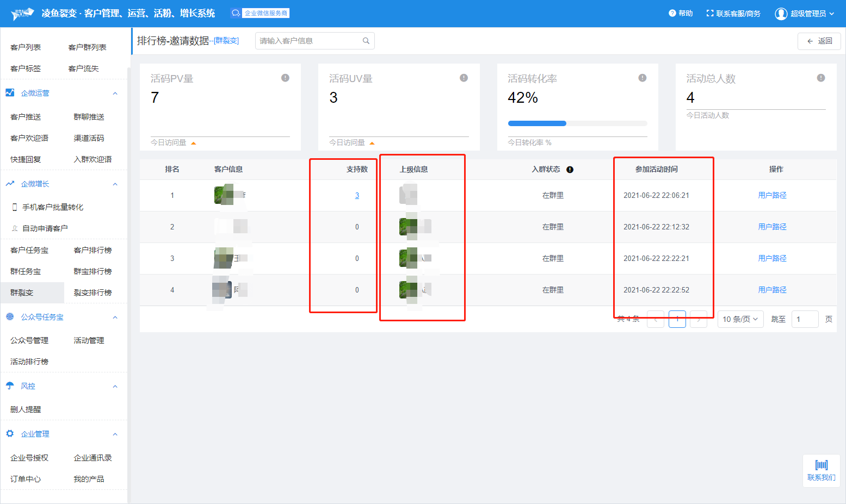Screen dimensions: 846x504
Task: Click info icon beside 入群状态 header
Action: (570, 170)
